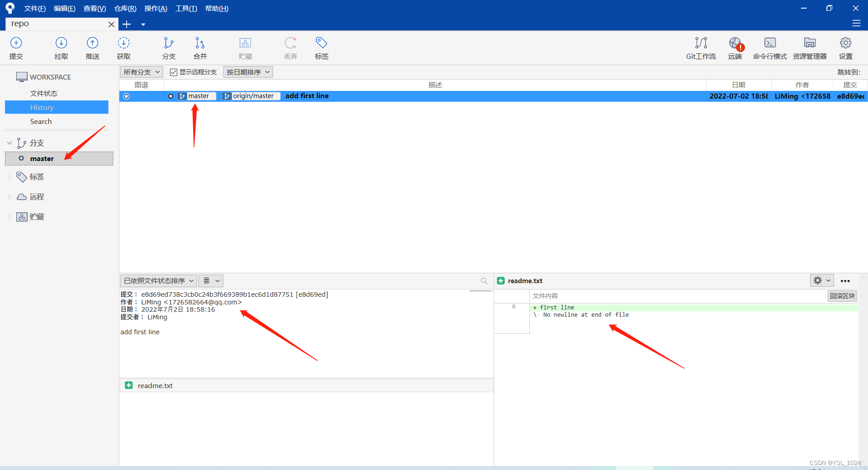Click the repo tab title

pos(20,24)
